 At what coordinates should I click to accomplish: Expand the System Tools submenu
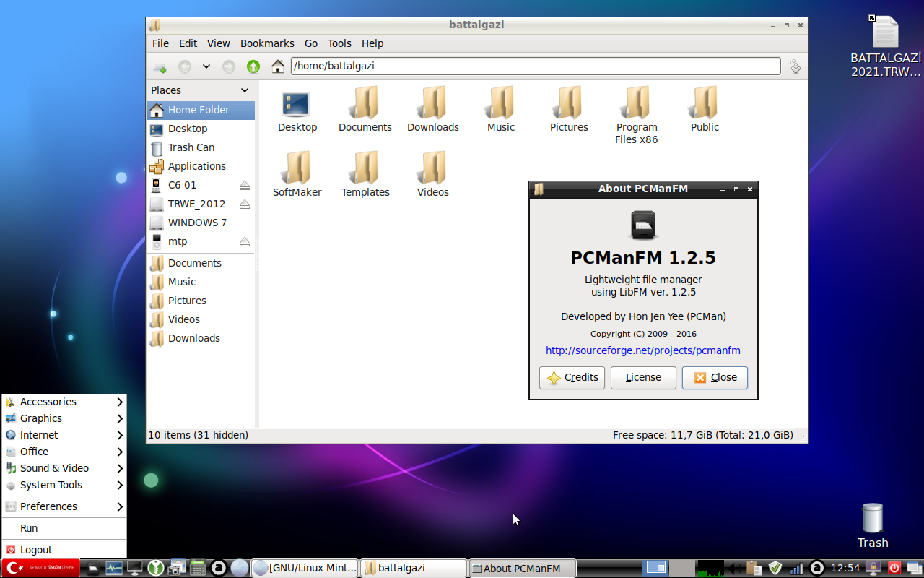point(64,485)
